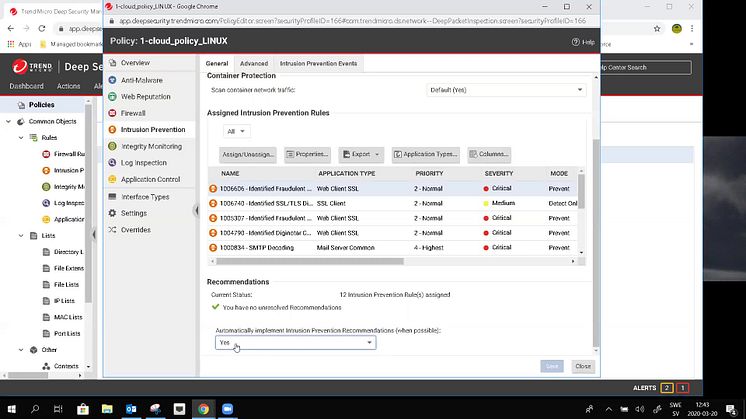Collapse policy sidebar with arrow handle
Image resolution: width=746 pixels, height=419 pixels.
(196, 210)
